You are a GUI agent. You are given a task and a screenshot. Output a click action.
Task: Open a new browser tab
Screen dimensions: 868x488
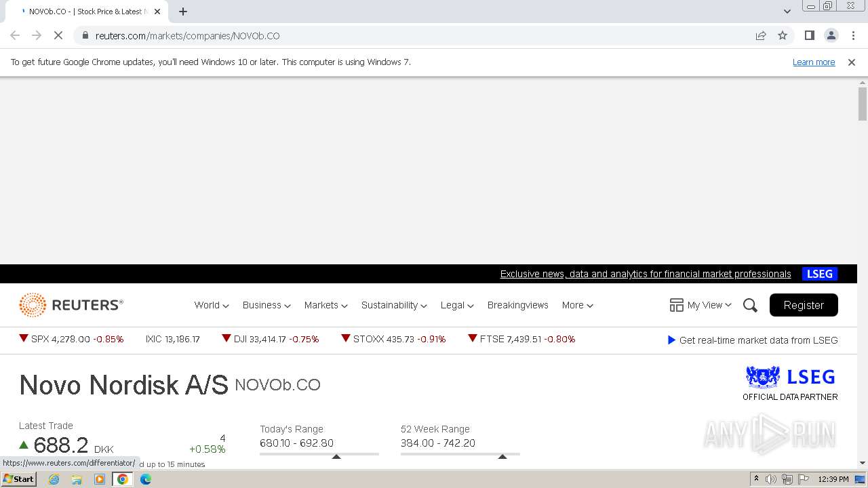pyautogui.click(x=183, y=12)
